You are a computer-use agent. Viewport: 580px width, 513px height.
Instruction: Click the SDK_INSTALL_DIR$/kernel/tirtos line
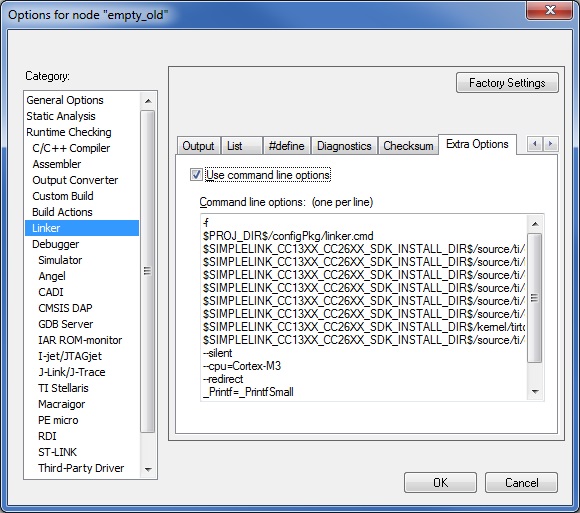click(364, 327)
